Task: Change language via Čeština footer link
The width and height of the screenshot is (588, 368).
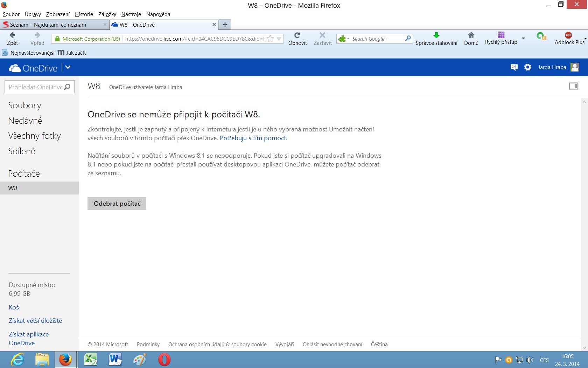Action: [379, 345]
